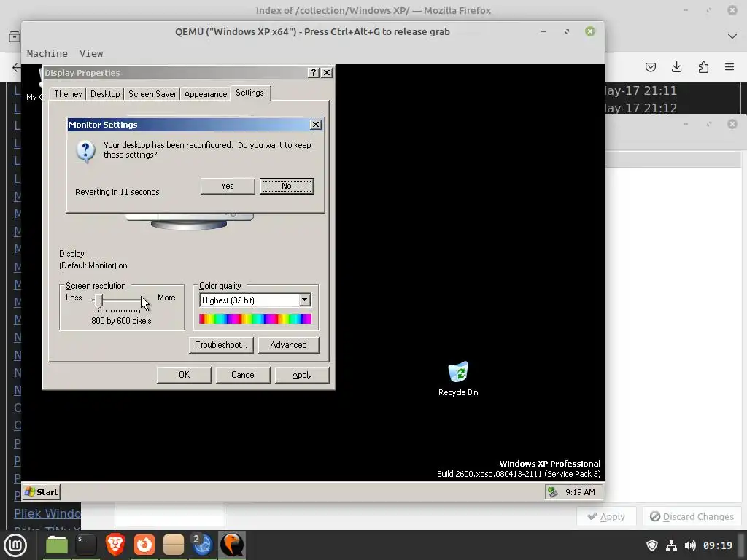Click Firefox back arrow

click(x=16, y=67)
